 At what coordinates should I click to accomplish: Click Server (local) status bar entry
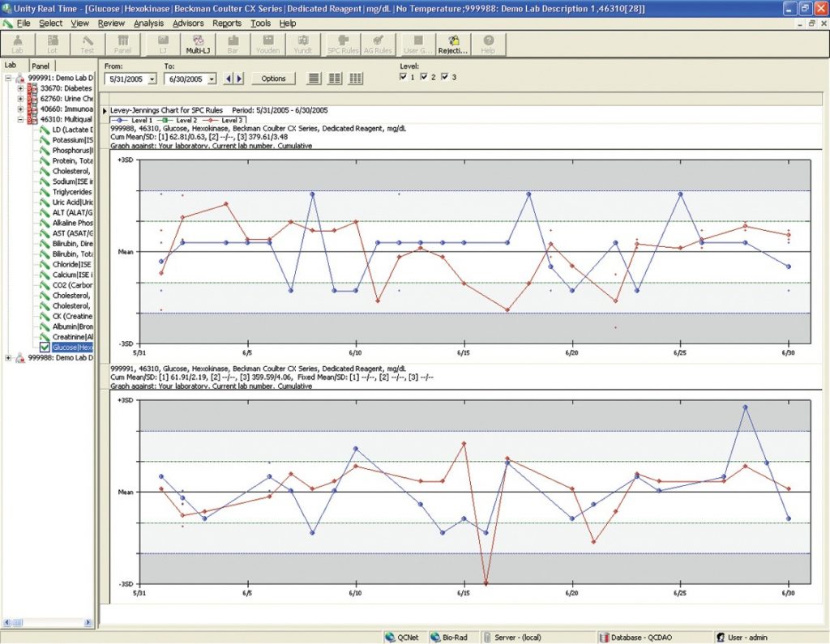click(511, 638)
